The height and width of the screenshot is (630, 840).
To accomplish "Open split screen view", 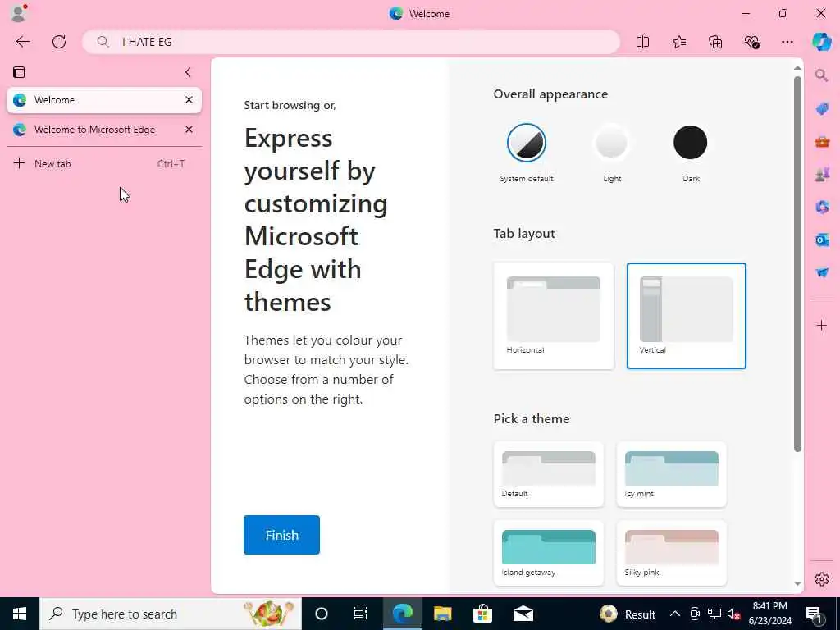I will coord(642,42).
